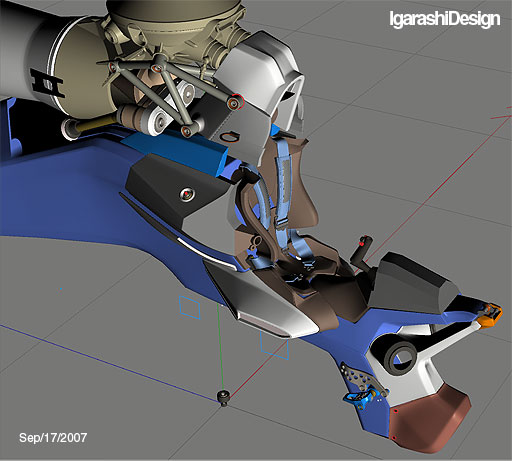Select the orange pedal at the nose tip
Image resolution: width=512 pixels, height=461 pixels.
tap(490, 313)
